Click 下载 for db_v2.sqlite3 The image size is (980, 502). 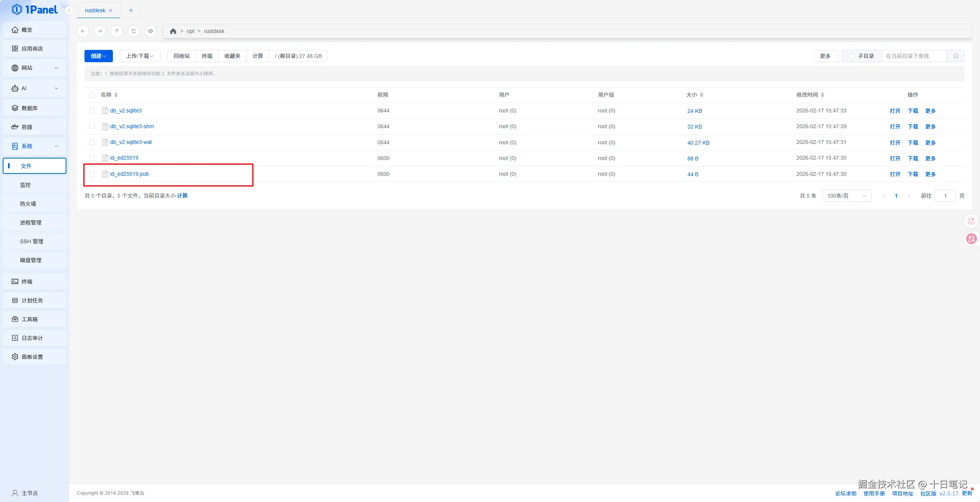(x=912, y=111)
